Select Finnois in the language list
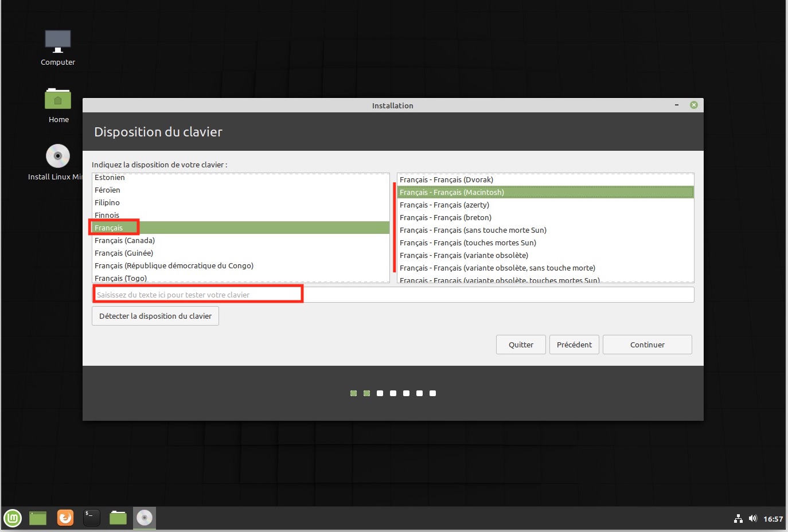Viewport: 788px width, 532px height. pyautogui.click(x=107, y=216)
